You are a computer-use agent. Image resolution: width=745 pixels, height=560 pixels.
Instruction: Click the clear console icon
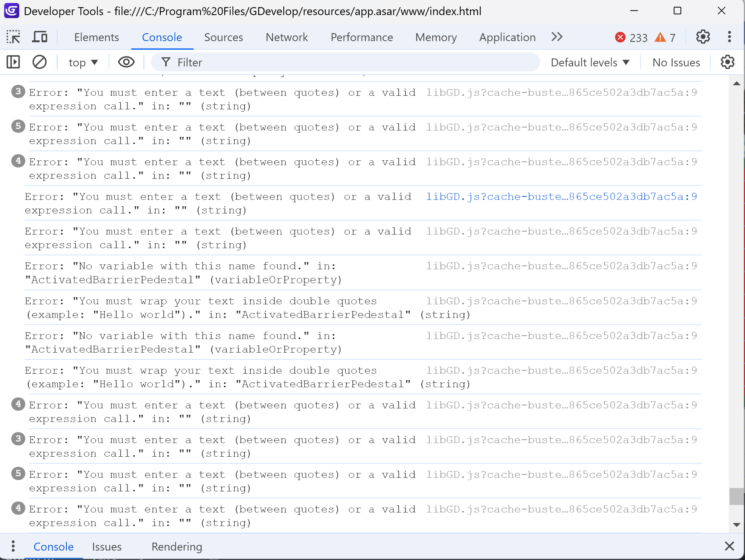[39, 62]
